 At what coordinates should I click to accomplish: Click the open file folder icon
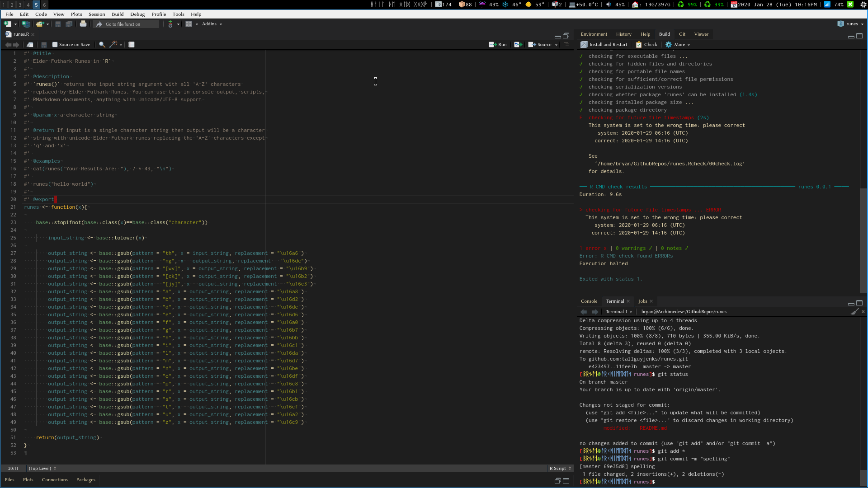tap(40, 24)
